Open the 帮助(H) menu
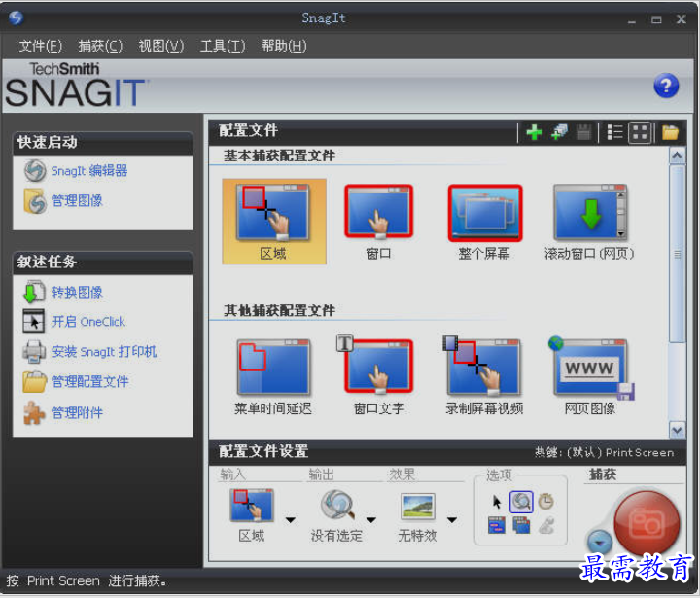 tap(284, 46)
